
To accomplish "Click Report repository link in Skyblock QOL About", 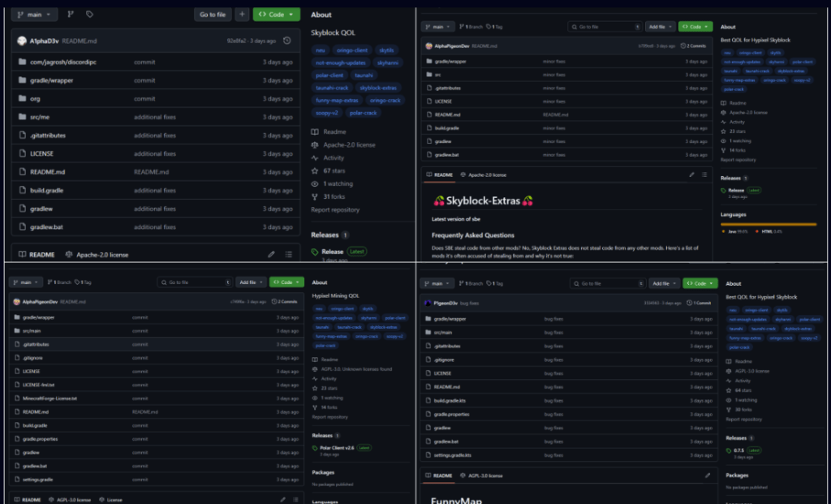I will click(x=335, y=210).
